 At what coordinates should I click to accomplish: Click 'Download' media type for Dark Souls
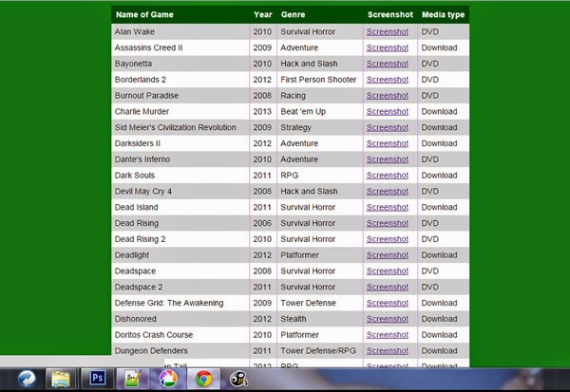[439, 176]
